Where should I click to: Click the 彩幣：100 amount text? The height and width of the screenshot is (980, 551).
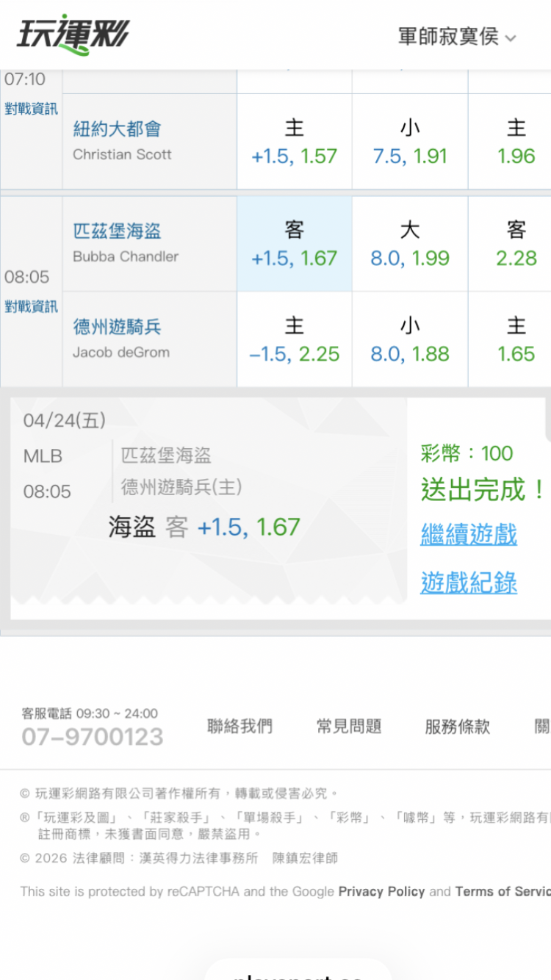point(467,453)
